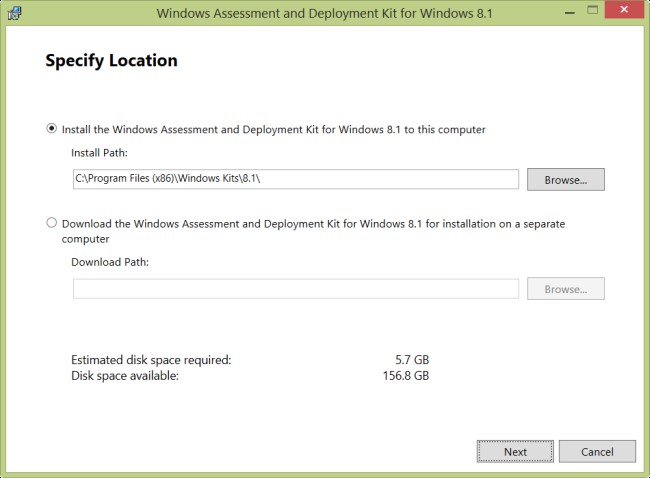650x478 pixels.
Task: Click the Install Path label
Action: pyautogui.click(x=99, y=153)
